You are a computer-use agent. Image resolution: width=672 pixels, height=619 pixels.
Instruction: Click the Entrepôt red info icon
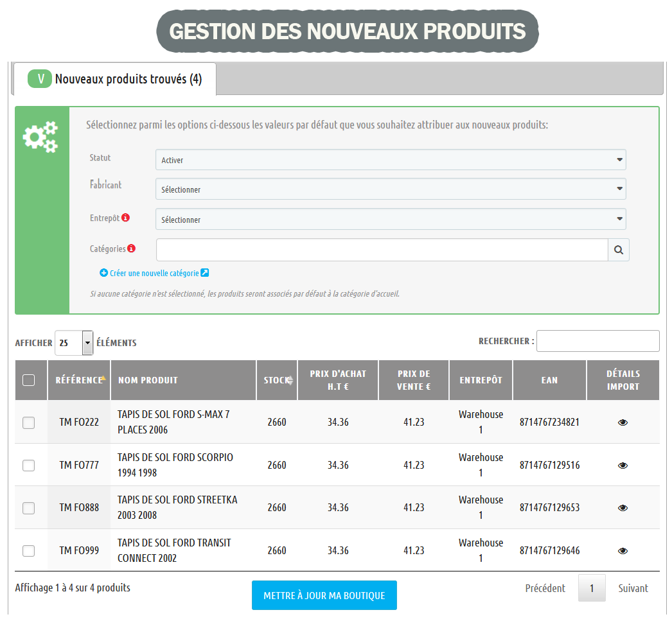pyautogui.click(x=126, y=218)
